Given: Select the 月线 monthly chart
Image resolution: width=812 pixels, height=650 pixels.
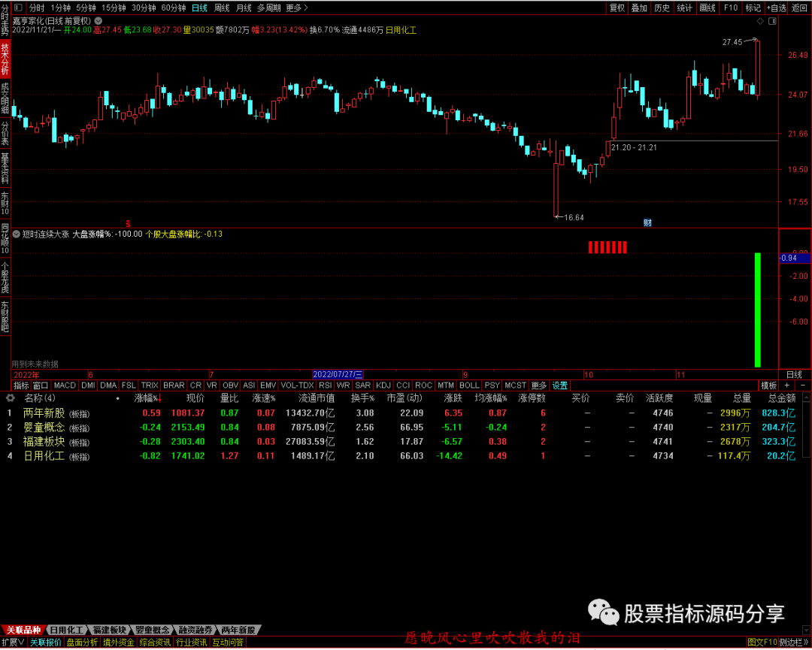Looking at the screenshot, I should click(x=244, y=8).
